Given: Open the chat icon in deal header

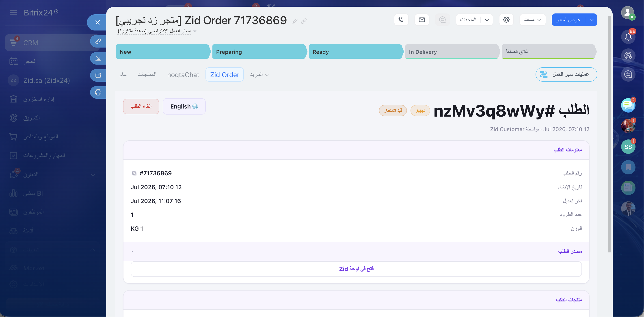Looking at the screenshot, I should (x=442, y=20).
